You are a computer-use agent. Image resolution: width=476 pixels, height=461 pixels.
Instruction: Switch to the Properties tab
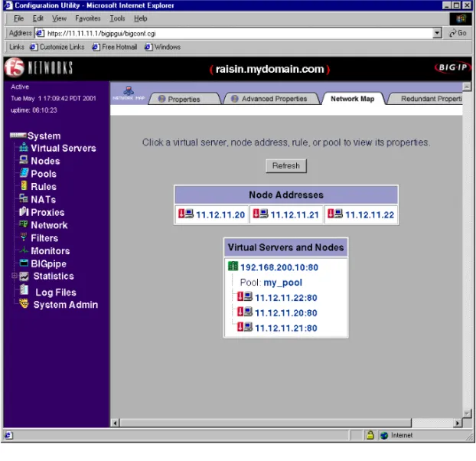pos(184,99)
